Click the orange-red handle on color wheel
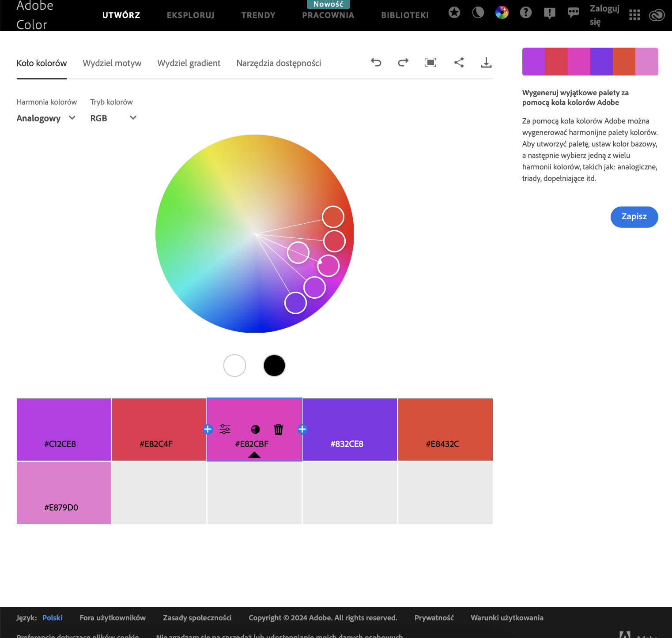Screen dimensions: 672x638 (x=333, y=217)
